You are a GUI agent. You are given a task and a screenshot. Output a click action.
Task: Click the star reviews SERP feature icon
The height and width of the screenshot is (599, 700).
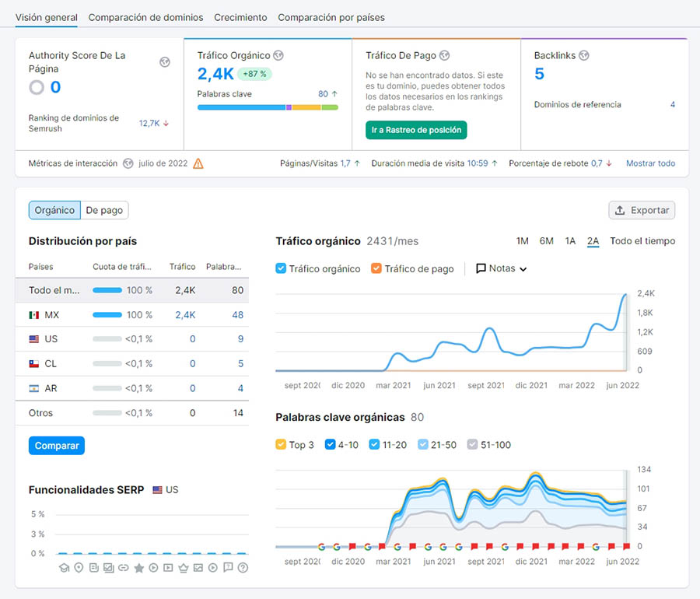click(x=139, y=568)
